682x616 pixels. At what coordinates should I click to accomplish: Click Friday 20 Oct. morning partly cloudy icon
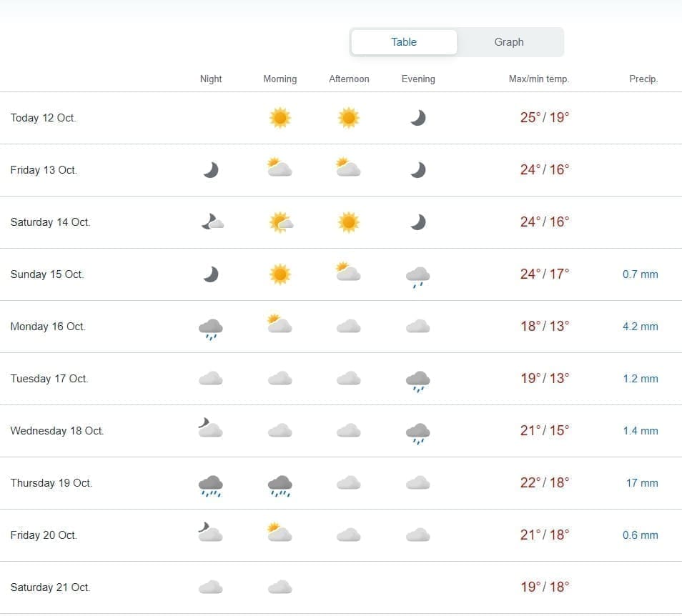(280, 533)
